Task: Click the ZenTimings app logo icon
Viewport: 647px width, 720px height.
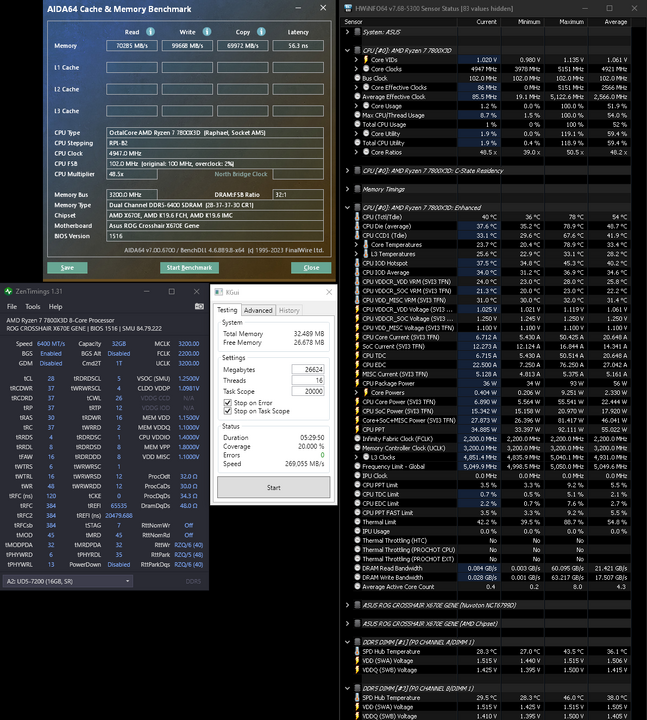Action: 9,291
